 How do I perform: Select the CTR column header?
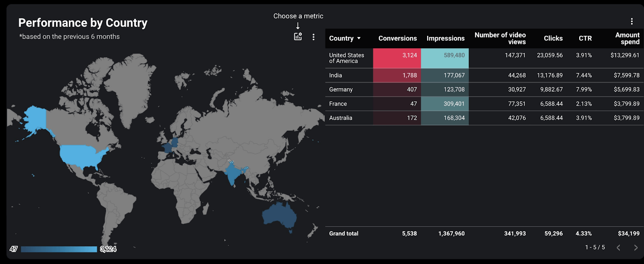pos(585,38)
